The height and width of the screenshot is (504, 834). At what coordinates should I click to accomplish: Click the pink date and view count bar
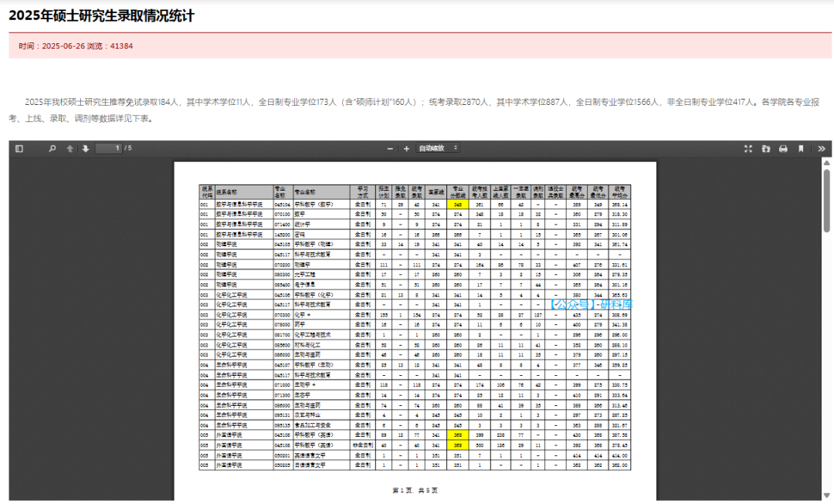[x=417, y=46]
